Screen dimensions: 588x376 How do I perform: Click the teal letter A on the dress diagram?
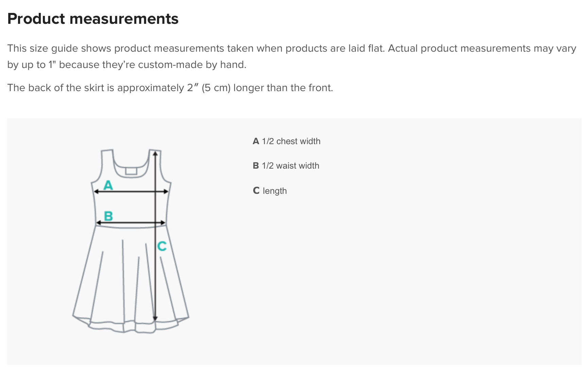pyautogui.click(x=108, y=185)
